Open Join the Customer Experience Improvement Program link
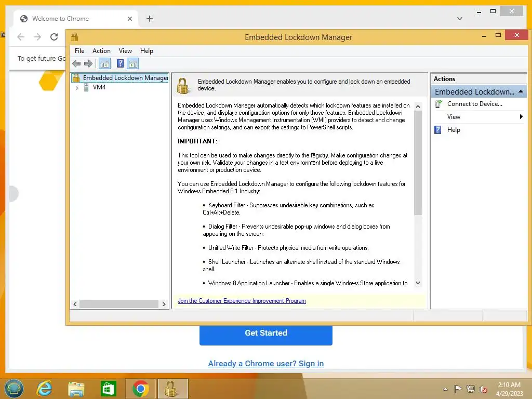 [x=242, y=301]
